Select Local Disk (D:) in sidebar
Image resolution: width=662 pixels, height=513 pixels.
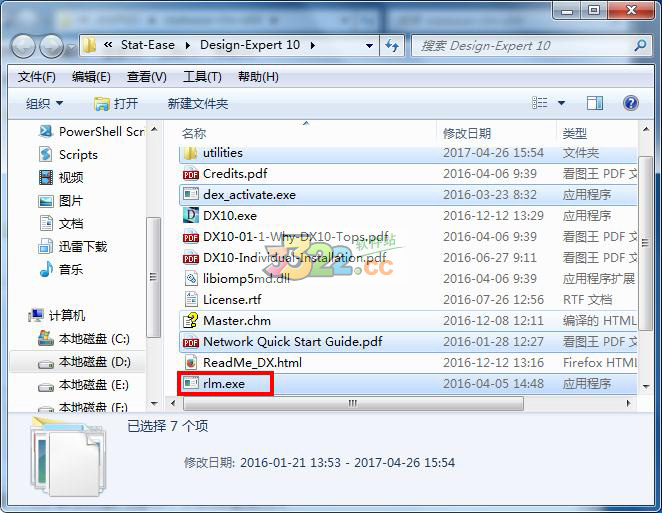click(78, 362)
